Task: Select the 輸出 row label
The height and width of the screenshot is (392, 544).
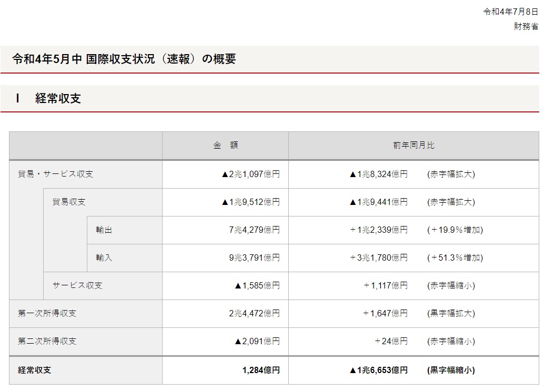Action: [x=104, y=230]
